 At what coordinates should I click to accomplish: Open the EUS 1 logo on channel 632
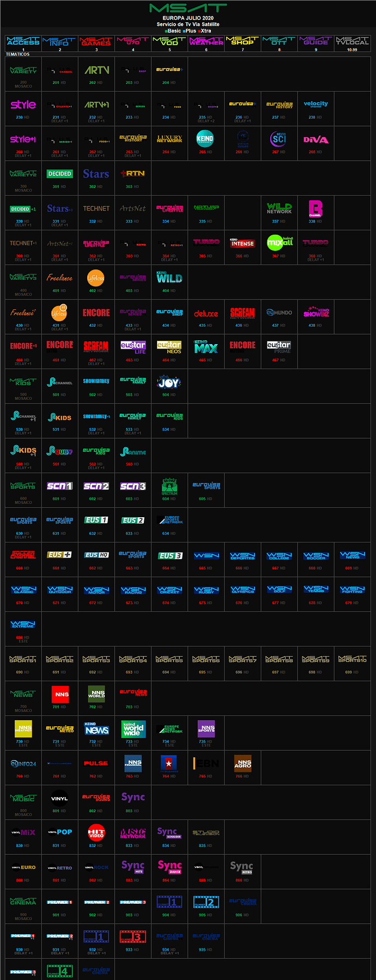(x=96, y=520)
